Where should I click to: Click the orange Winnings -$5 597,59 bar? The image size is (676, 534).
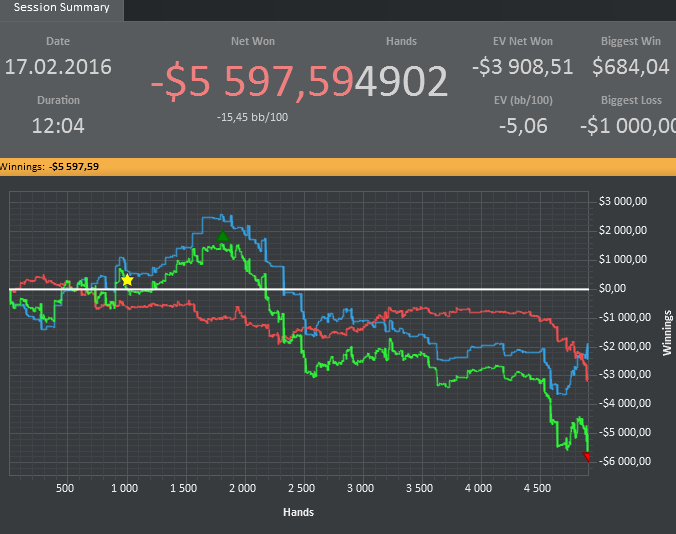[338, 167]
